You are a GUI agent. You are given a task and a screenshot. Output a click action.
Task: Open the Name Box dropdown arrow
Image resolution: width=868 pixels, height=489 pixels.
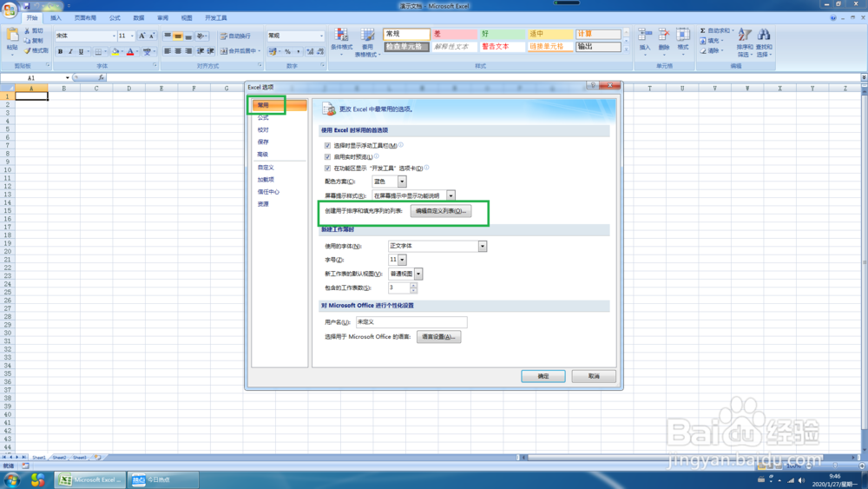click(x=68, y=78)
